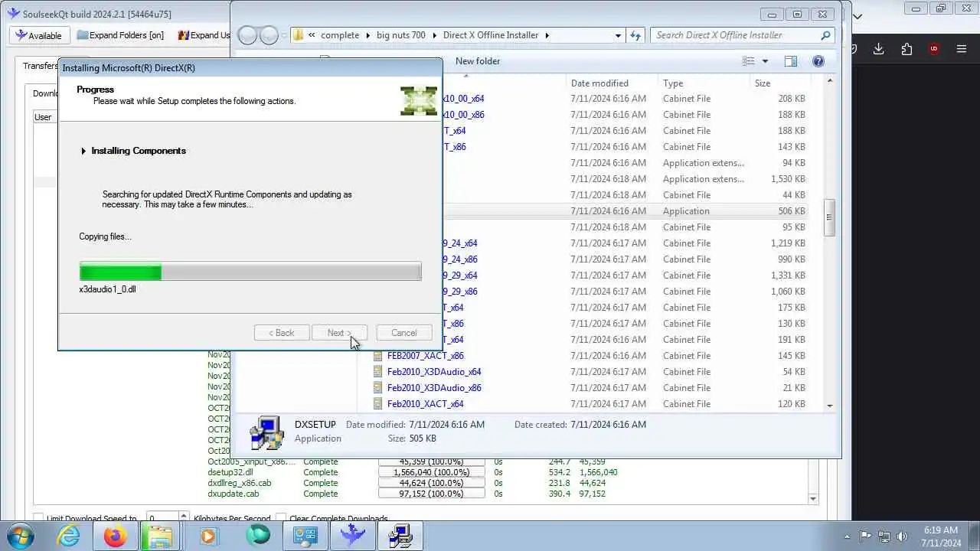Viewport: 980px width, 551px height.
Task: Click the Next button in DirectX installer
Action: [339, 333]
